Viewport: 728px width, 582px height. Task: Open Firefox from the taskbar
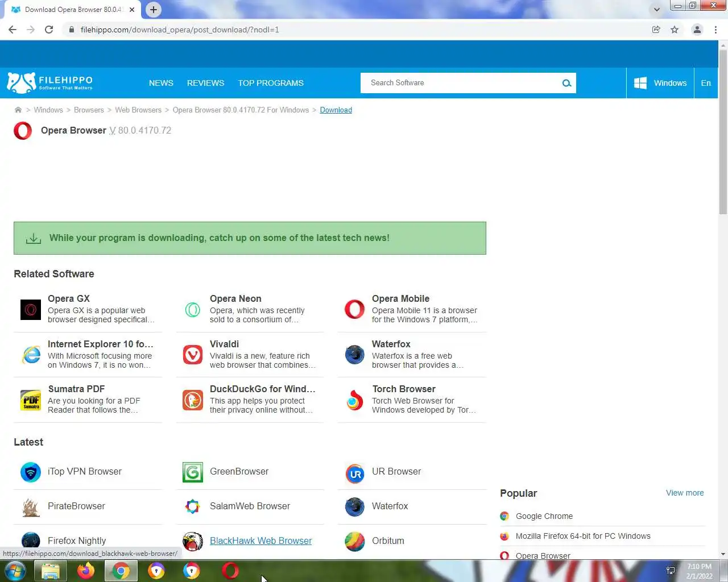point(86,571)
